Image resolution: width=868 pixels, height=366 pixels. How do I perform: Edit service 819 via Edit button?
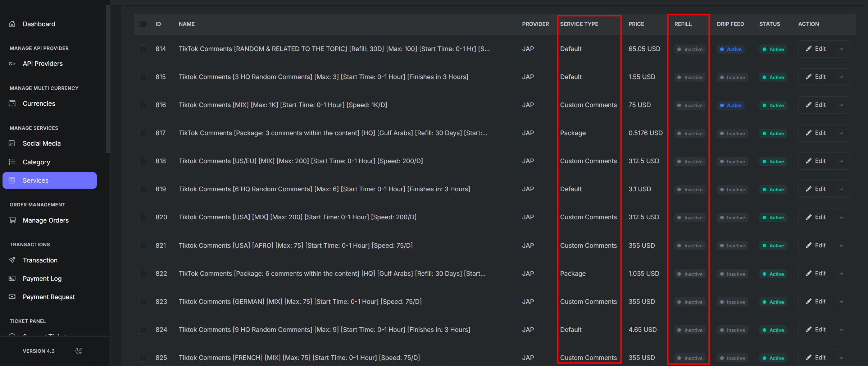coord(815,189)
